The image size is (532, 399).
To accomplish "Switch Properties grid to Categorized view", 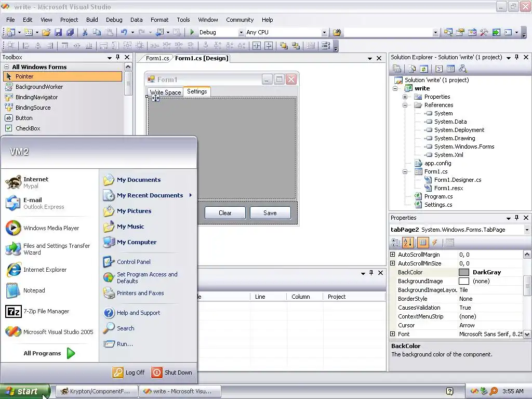I will (x=396, y=242).
